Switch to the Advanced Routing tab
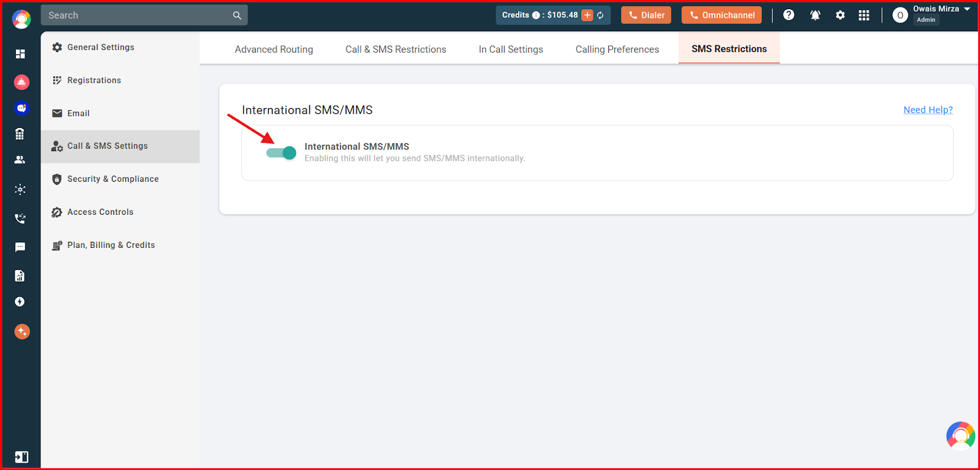This screenshot has height=470, width=980. pyautogui.click(x=274, y=49)
